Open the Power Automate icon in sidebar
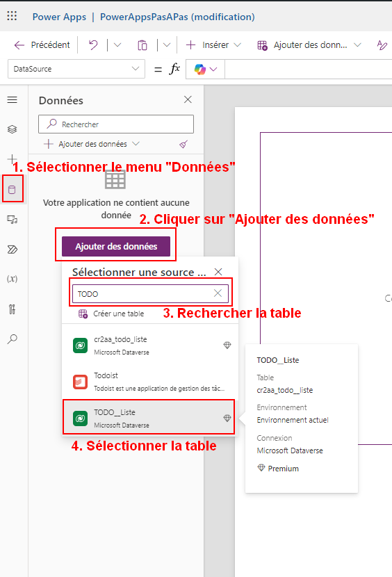This screenshot has height=577, width=392. coord(12,250)
